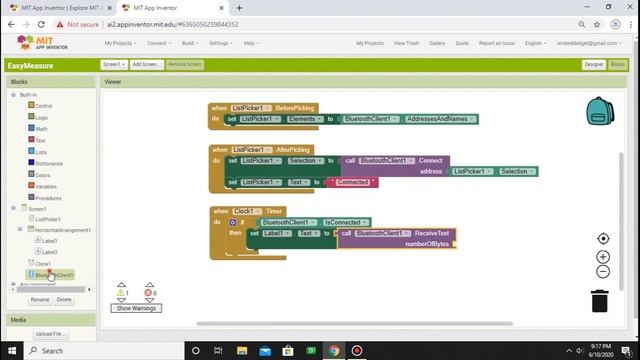Switch to Designer view

point(593,64)
